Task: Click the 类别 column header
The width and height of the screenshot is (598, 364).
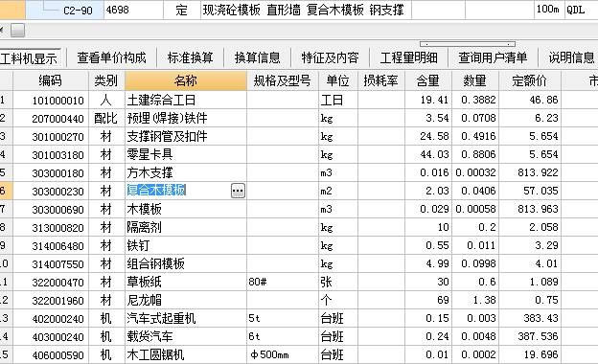Action: pyautogui.click(x=106, y=80)
